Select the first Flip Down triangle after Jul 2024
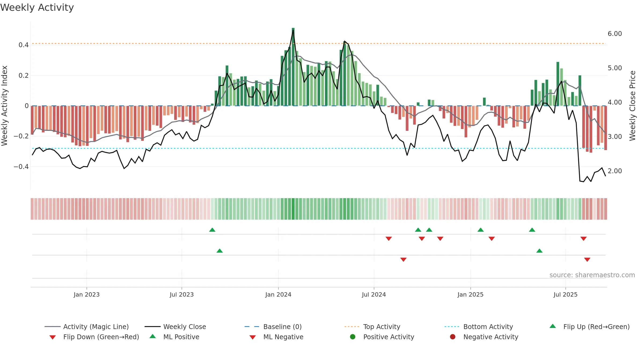644x362 pixels. click(389, 239)
